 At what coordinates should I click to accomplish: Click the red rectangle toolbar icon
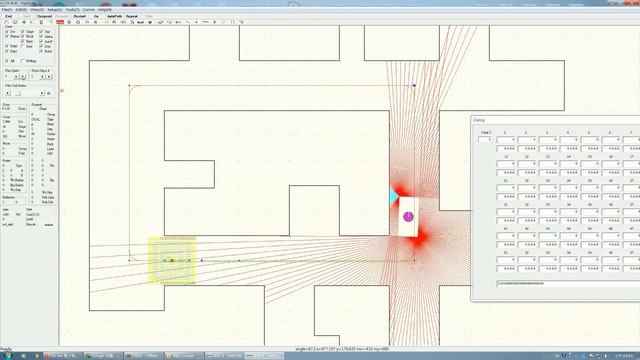pyautogui.click(x=60, y=22)
